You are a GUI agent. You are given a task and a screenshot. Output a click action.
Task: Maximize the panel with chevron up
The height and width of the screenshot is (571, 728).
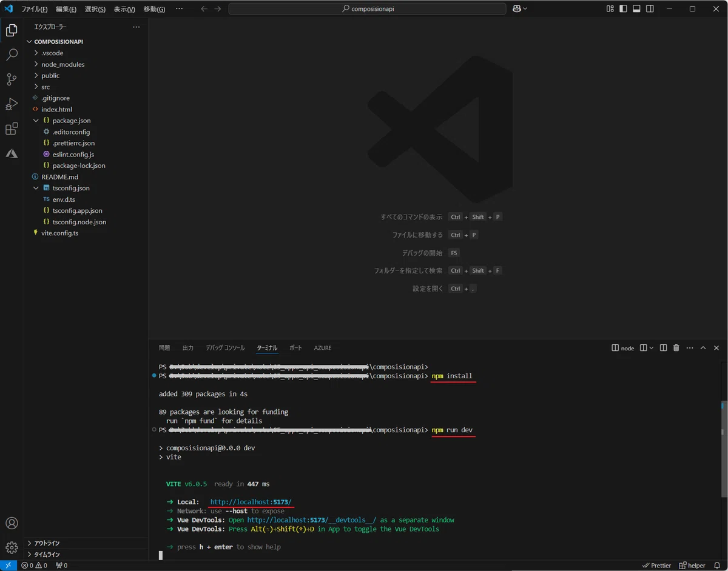pos(703,348)
